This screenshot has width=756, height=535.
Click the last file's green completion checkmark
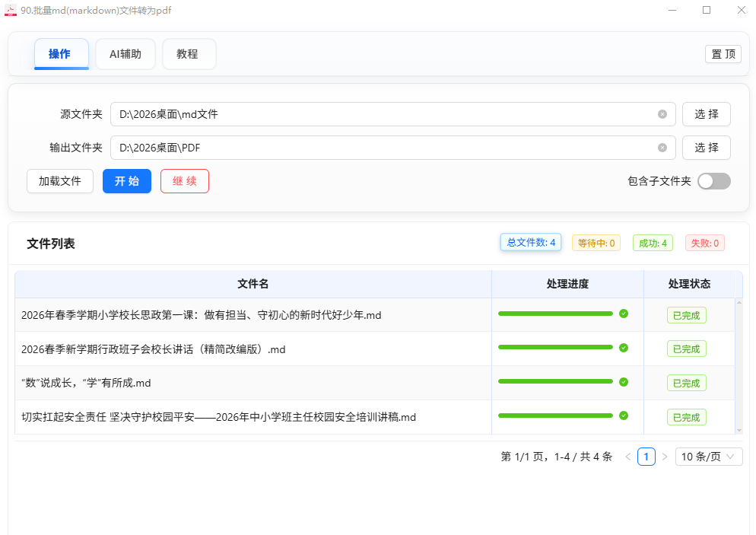pyautogui.click(x=624, y=416)
